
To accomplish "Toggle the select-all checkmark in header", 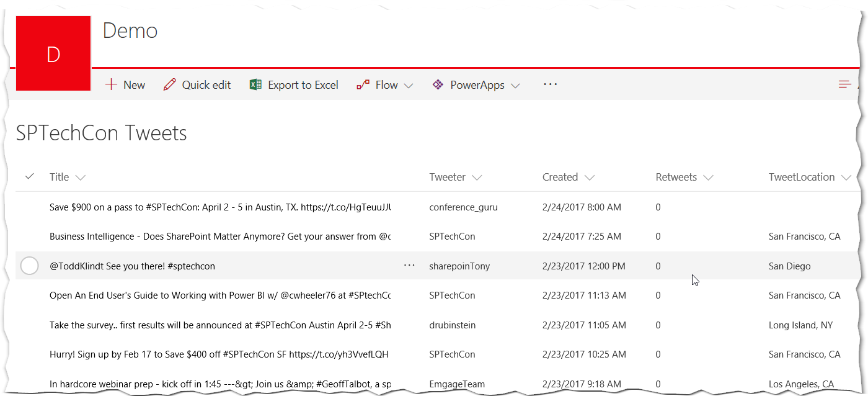I will coord(29,177).
